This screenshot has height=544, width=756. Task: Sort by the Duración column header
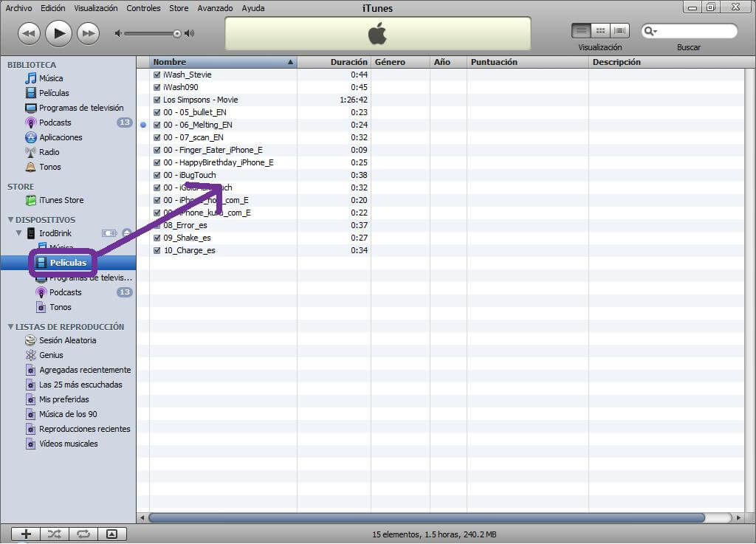pyautogui.click(x=334, y=62)
